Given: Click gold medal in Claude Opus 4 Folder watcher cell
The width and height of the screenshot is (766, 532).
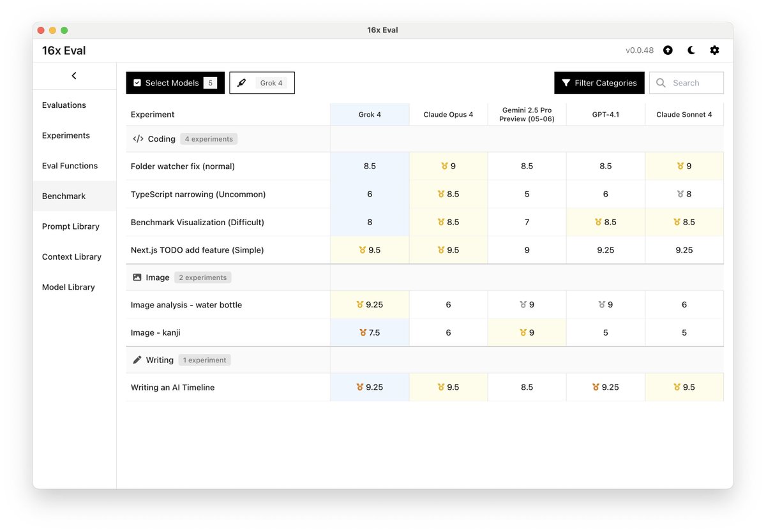Looking at the screenshot, I should (444, 166).
